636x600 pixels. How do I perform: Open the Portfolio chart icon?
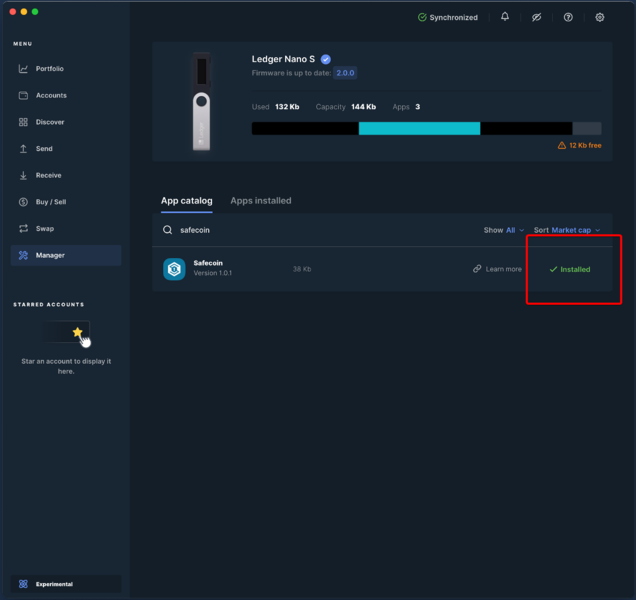click(x=23, y=69)
